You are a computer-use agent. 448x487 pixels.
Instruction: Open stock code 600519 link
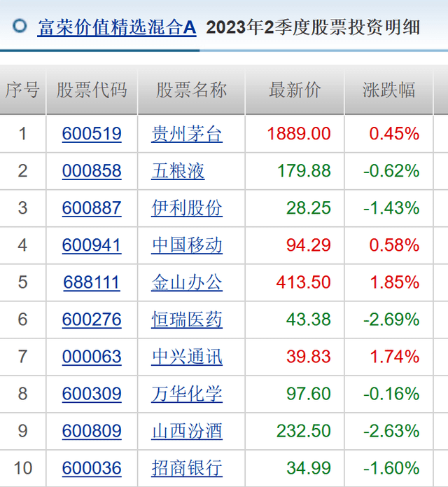coord(92,134)
